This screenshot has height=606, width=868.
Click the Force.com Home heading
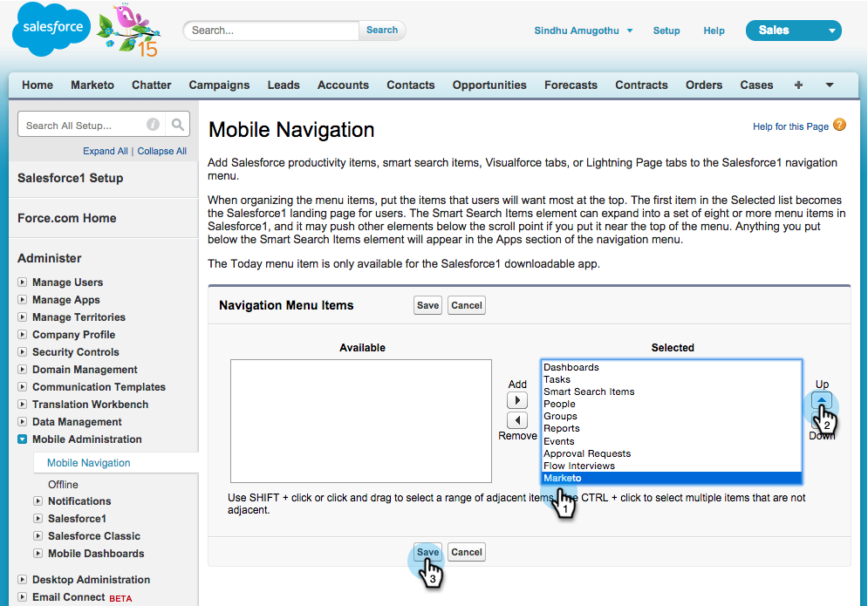point(66,218)
